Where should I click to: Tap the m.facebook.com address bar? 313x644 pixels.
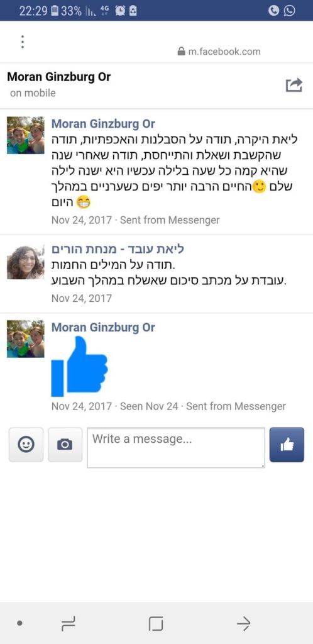click(x=219, y=52)
